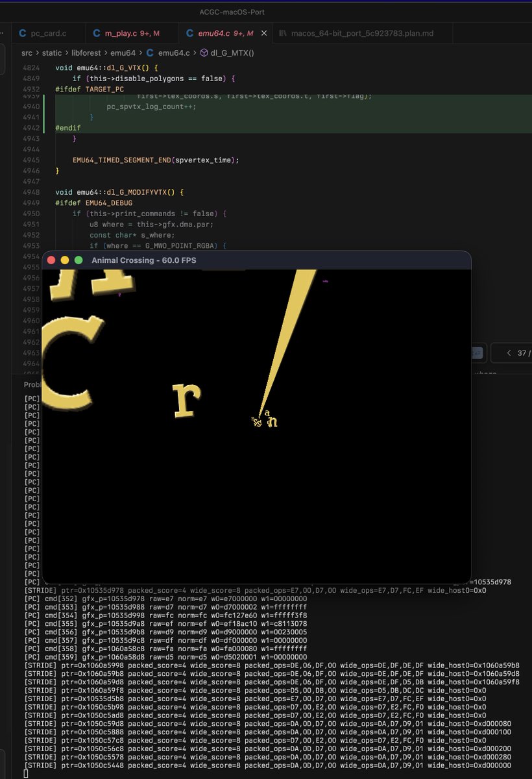Click STRIDE line ptr=0x1050c5ad8

254,715
